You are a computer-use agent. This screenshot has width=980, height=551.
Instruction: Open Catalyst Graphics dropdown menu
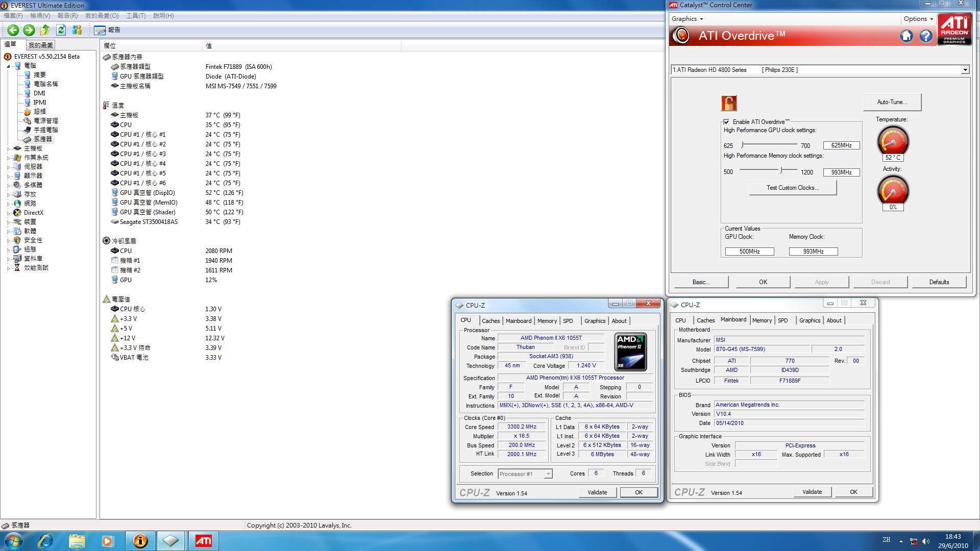click(687, 19)
